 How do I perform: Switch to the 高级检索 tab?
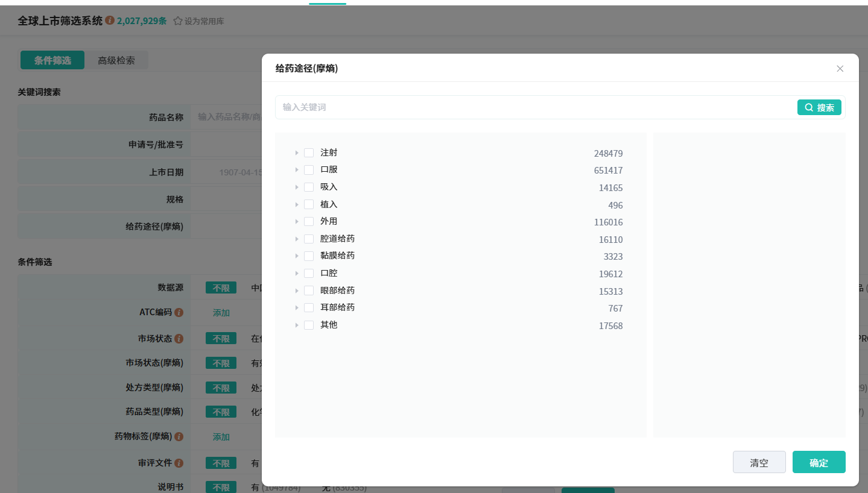[x=116, y=61]
